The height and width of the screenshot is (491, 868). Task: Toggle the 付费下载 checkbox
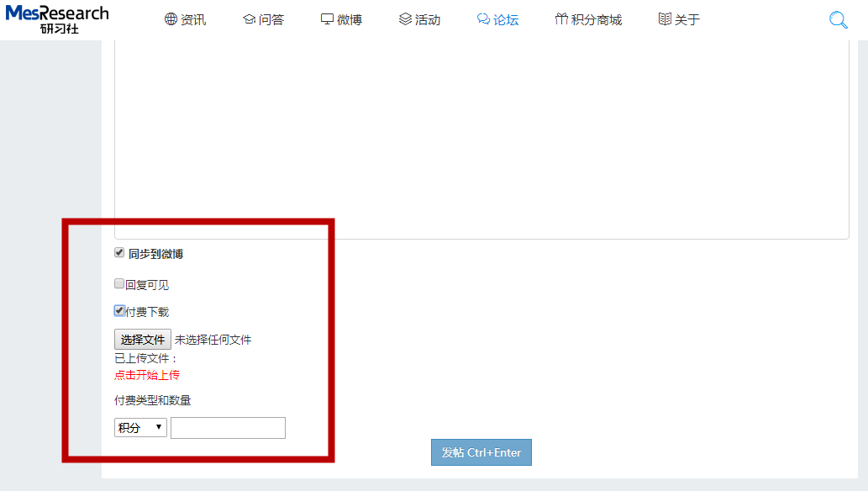[119, 310]
